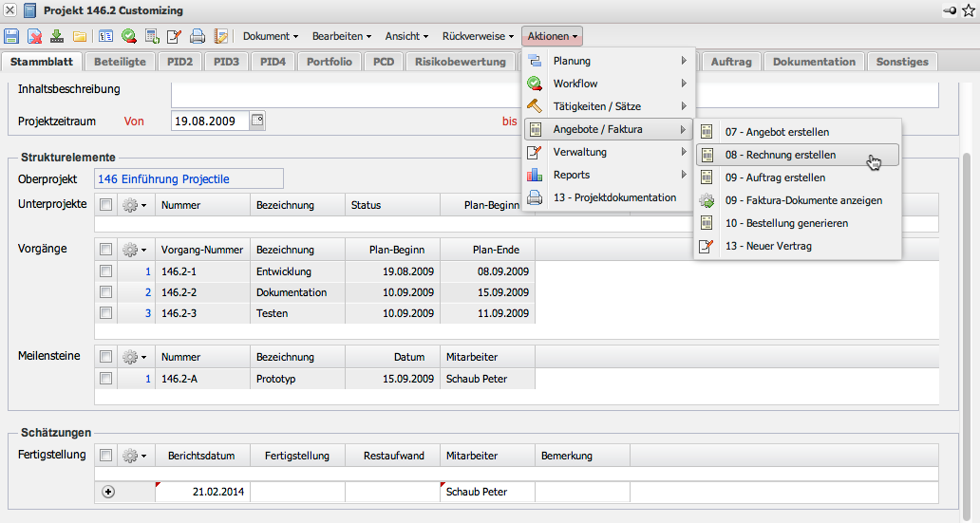
Task: Expand the gear dropdown in Vorgänge table
Action: tap(135, 251)
